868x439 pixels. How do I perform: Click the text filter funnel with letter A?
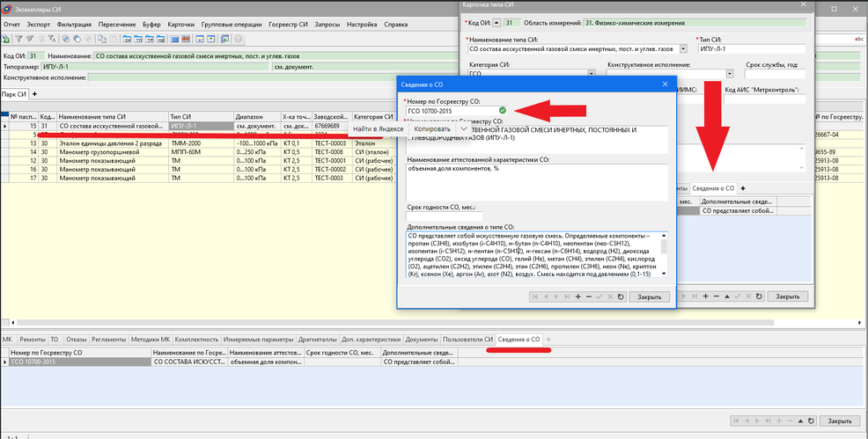(51, 40)
